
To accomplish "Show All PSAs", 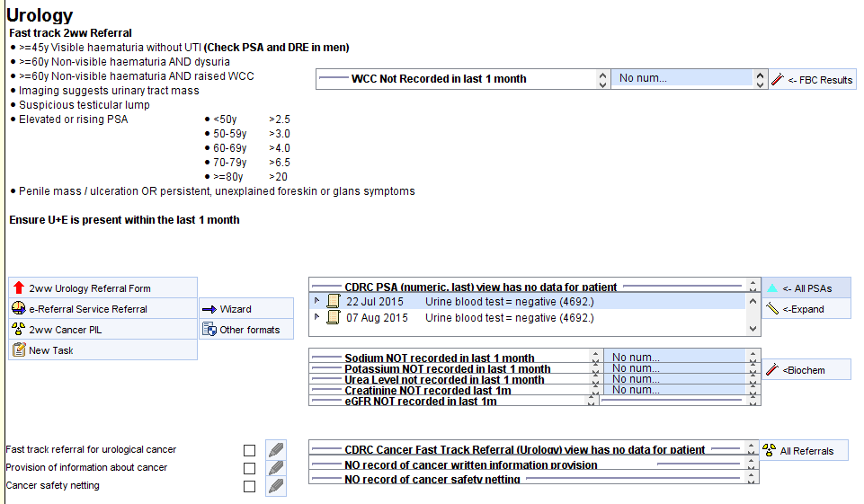I will pos(806,287).
